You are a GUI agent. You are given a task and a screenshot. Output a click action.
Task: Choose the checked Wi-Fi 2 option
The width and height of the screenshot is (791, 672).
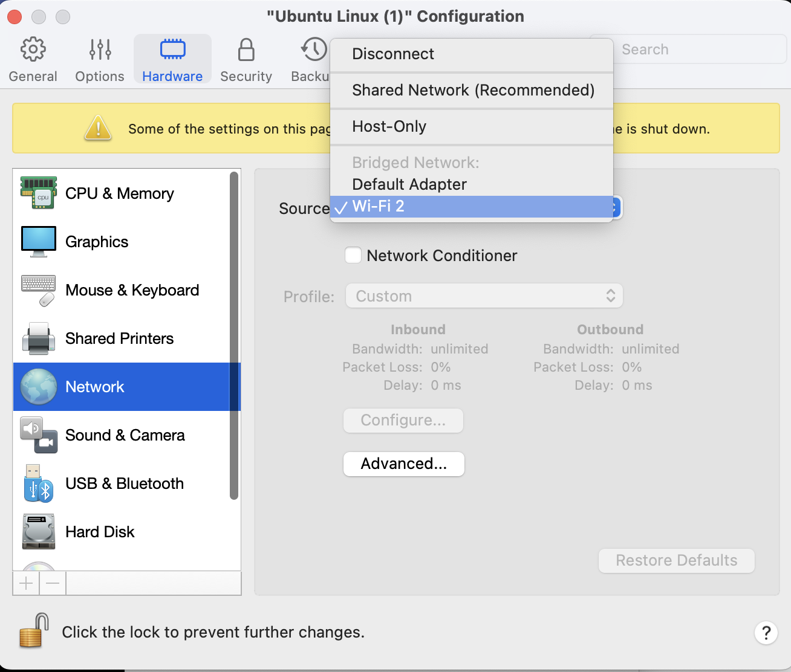click(x=378, y=207)
